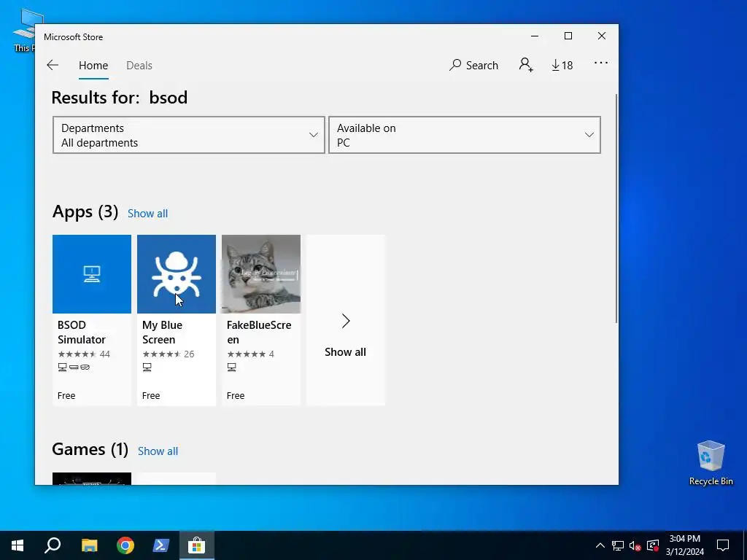Screen dimensions: 747x560
Task: Click the My Blue Screen star rating 26
Action: point(169,354)
